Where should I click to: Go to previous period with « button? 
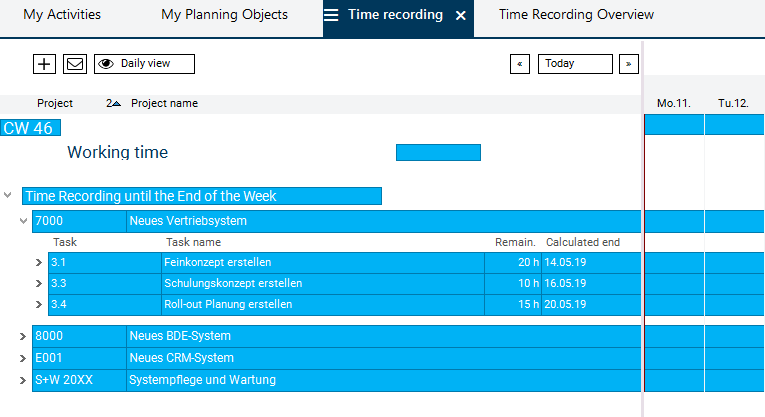(x=520, y=64)
